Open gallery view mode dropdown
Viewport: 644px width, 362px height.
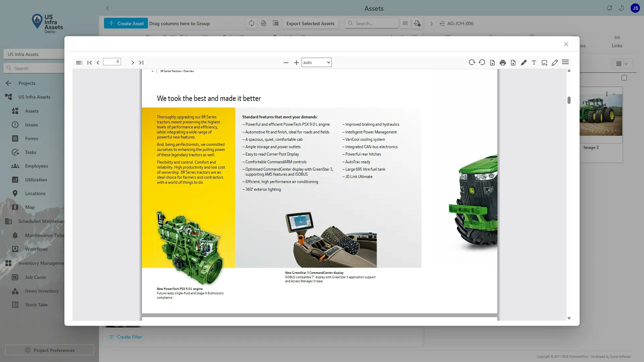point(622,64)
